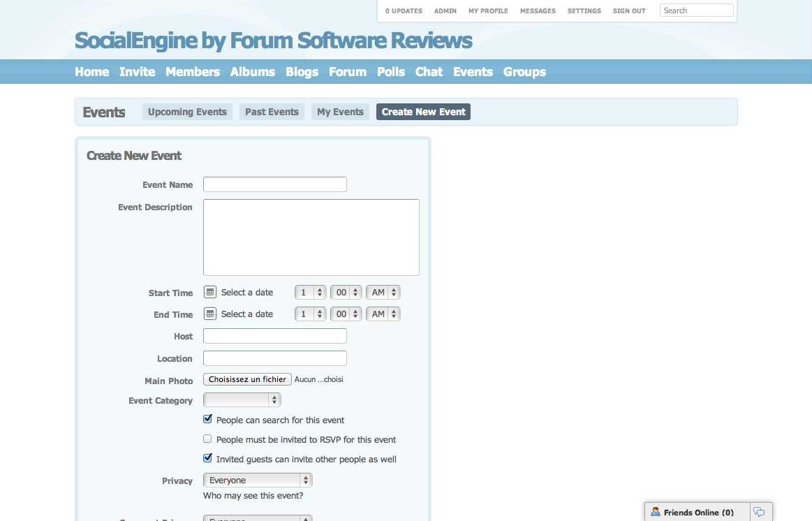812x521 pixels.
Task: Open the Start Time AM/PM dropdown
Action: [x=383, y=293]
